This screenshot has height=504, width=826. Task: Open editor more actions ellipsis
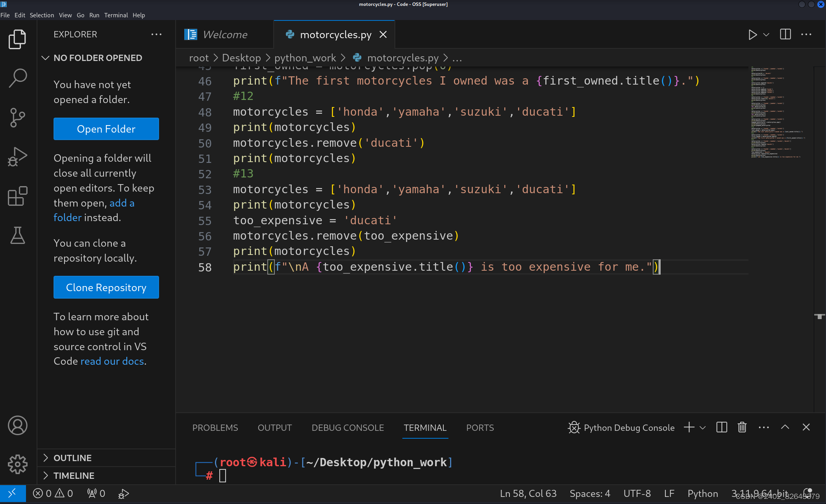tap(806, 35)
